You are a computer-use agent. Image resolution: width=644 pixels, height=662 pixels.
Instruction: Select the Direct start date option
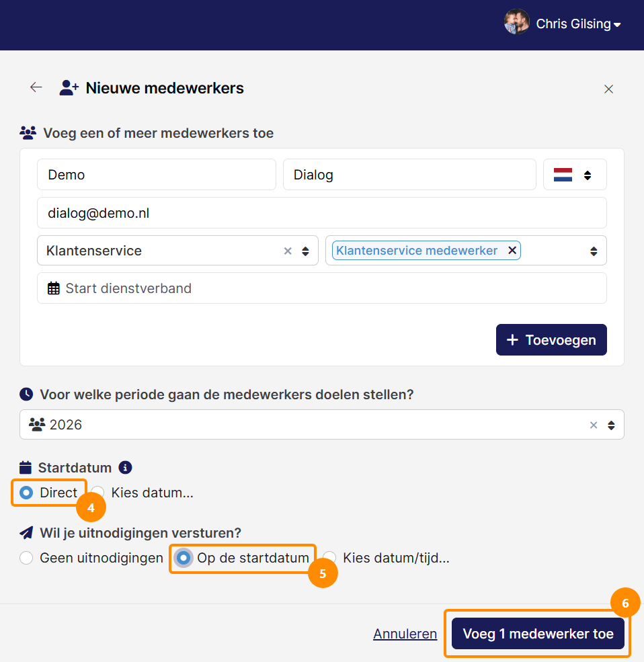(x=26, y=493)
